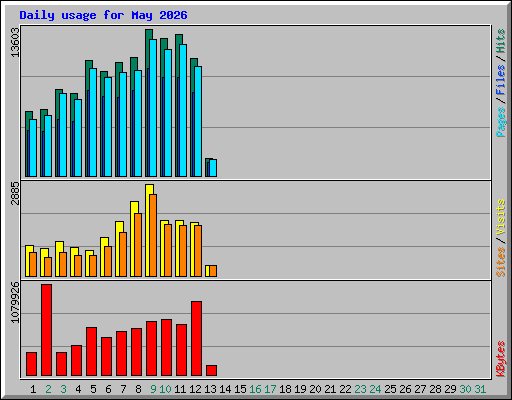Viewport: 512px width, 400px height.
Task: Click day 12 on the date axis
Action: (195, 389)
